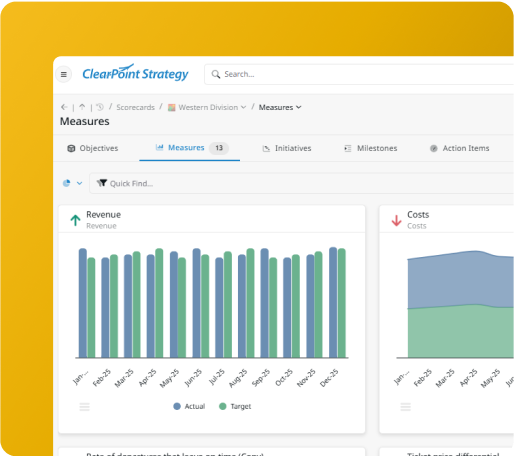This screenshot has width=514, height=456.
Task: Switch to the Initiatives tab
Action: click(x=287, y=148)
